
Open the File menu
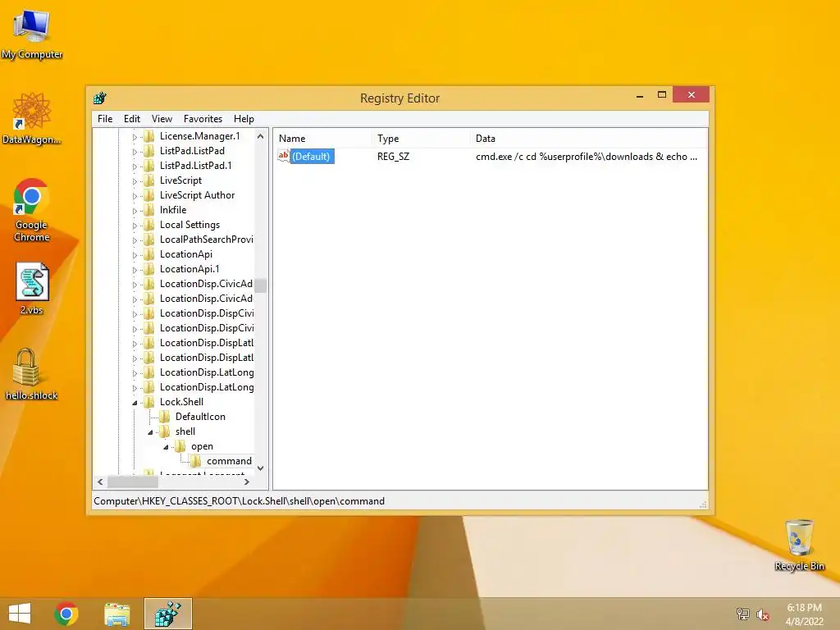coord(105,119)
